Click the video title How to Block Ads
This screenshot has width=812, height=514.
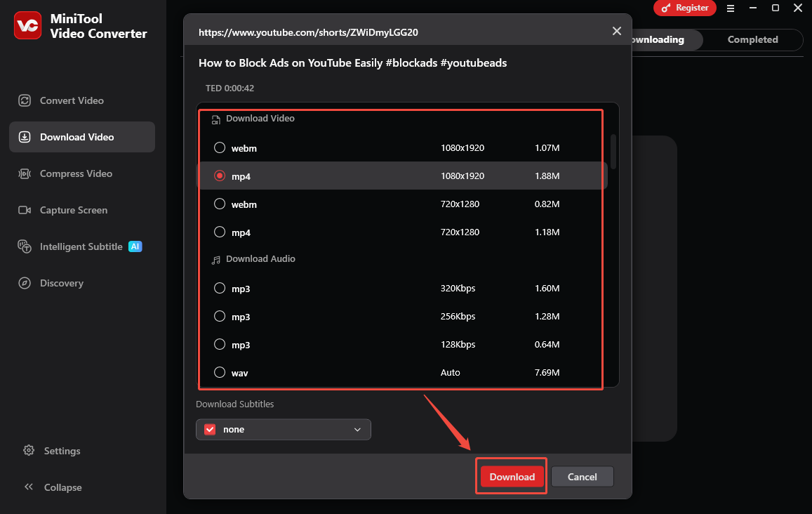click(x=352, y=63)
